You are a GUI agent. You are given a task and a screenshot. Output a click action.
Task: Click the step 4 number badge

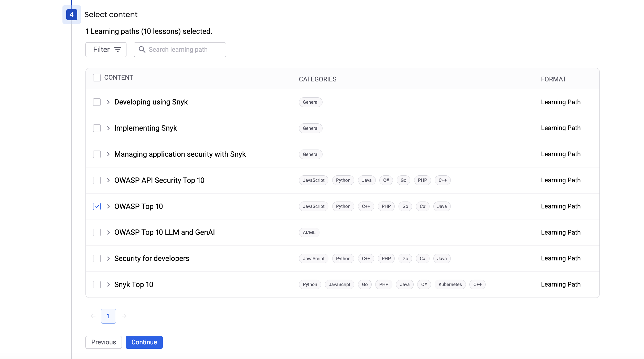[x=72, y=14]
